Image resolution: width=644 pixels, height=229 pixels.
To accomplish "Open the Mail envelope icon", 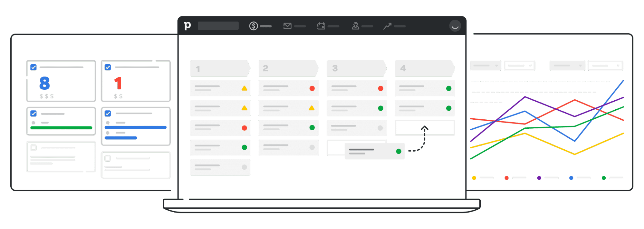I will 287,26.
